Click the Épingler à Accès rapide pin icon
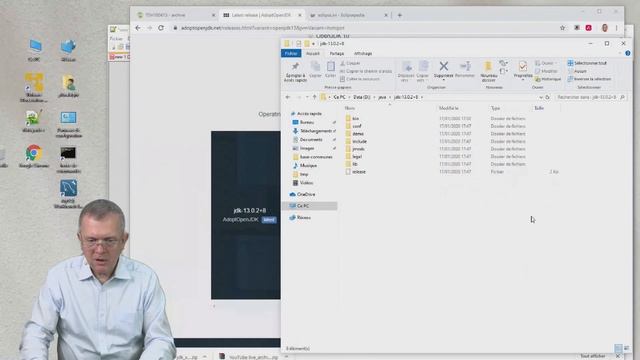 295,67
